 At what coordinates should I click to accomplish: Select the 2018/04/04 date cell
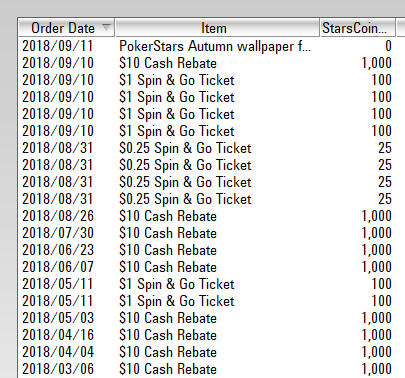pyautogui.click(x=58, y=352)
